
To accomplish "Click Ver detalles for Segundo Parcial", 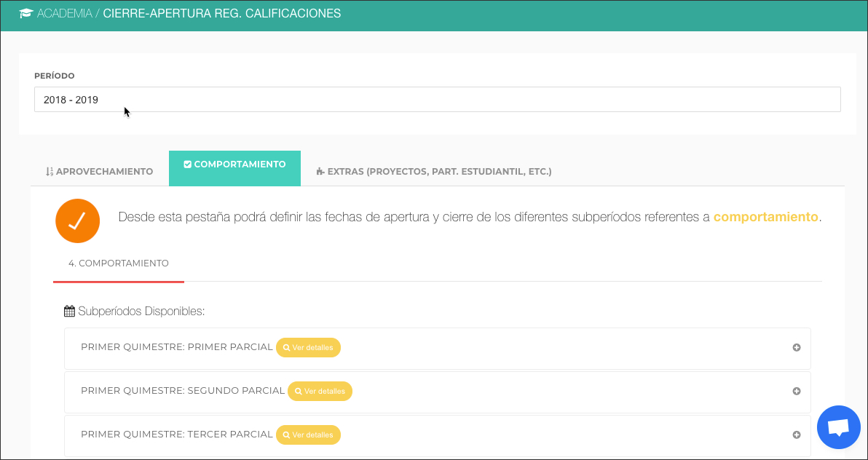I will coord(320,392).
